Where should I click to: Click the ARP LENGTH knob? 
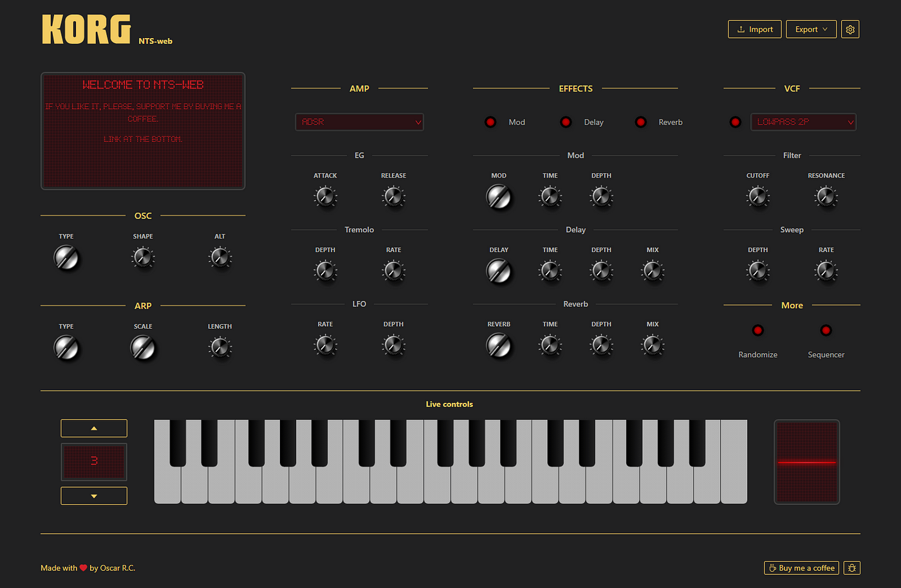(x=220, y=347)
